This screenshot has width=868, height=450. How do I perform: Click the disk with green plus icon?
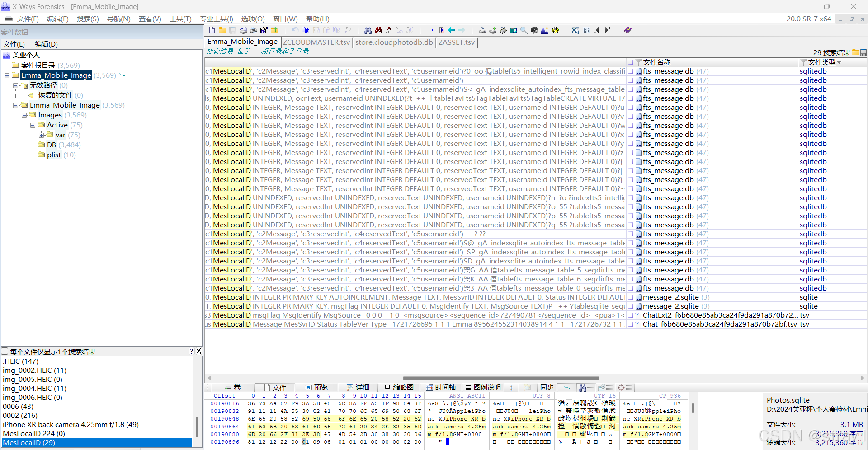pos(493,30)
